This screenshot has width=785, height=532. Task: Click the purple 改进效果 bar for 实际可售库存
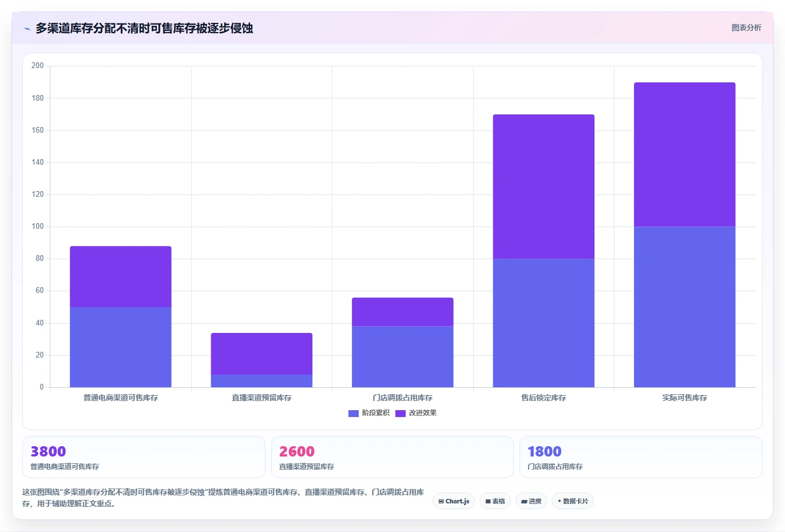(x=685, y=154)
